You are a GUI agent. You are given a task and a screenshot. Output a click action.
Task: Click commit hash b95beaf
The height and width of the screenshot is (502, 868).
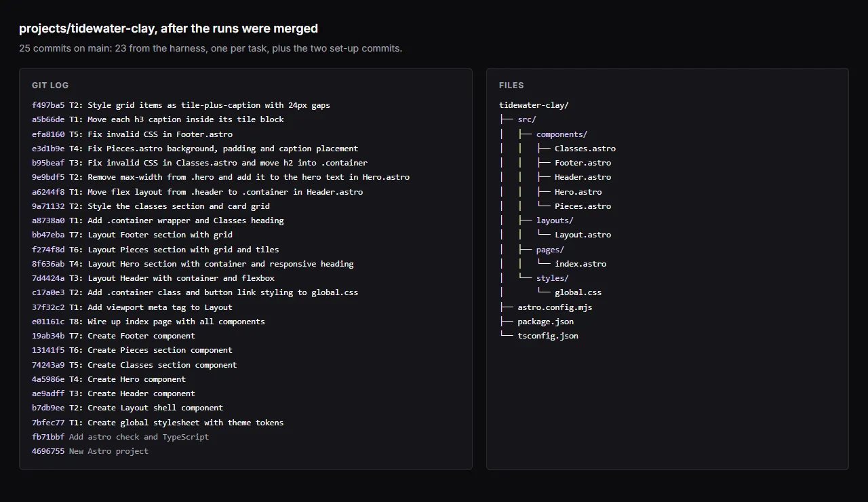click(48, 163)
